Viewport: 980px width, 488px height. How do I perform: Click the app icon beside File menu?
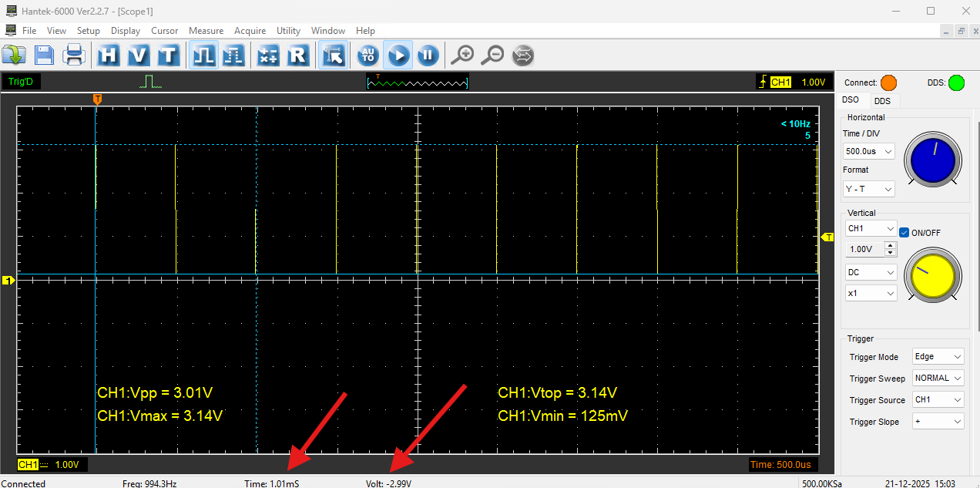coord(11,30)
